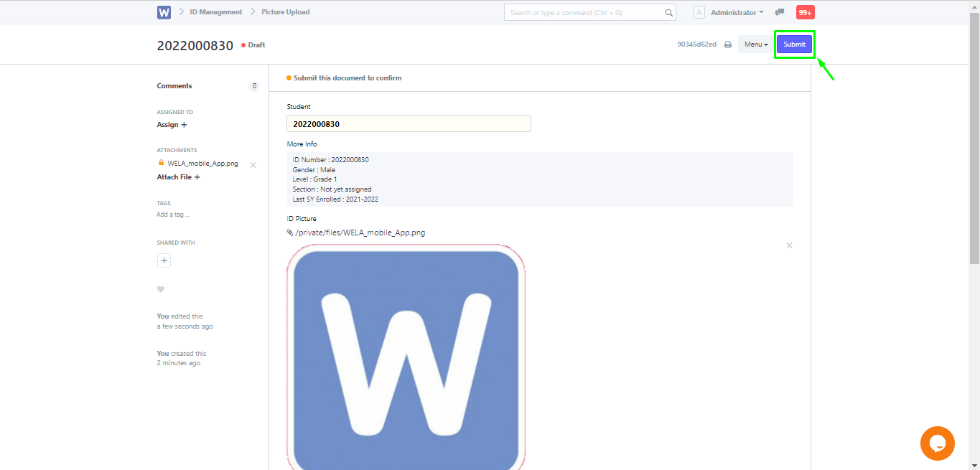Open the Menu dropdown

(756, 44)
